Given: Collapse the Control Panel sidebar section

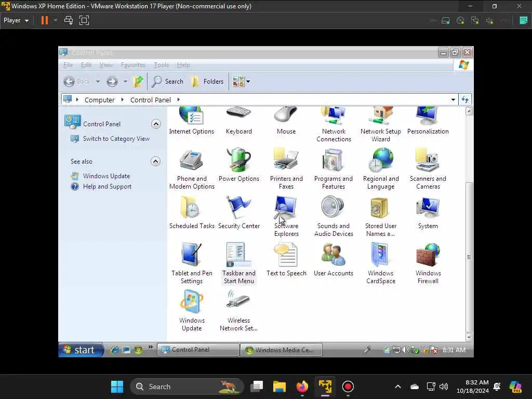Looking at the screenshot, I should point(156,124).
